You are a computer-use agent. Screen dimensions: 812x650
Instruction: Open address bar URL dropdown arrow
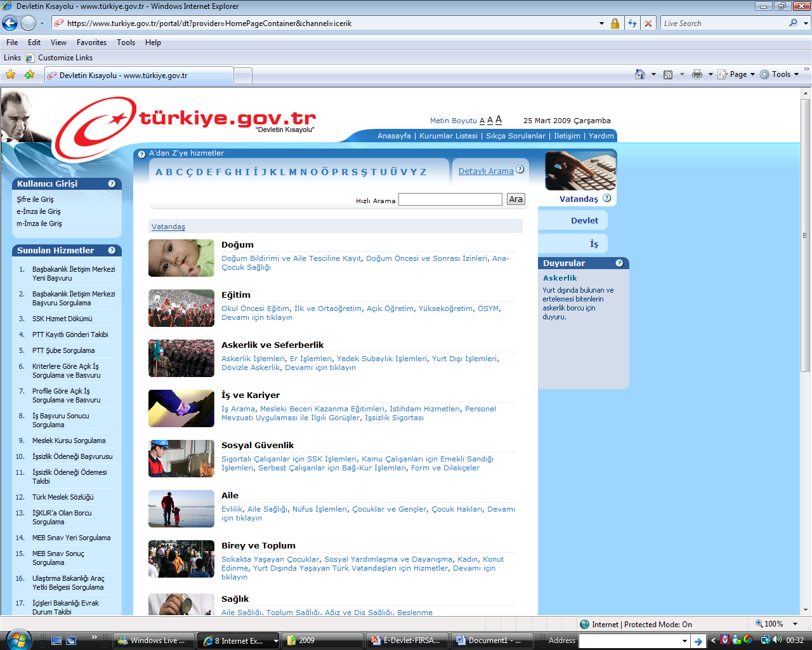601,23
